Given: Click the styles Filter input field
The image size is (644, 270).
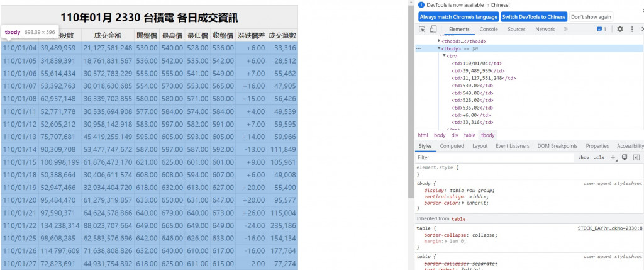Looking at the screenshot, I should tap(494, 157).
